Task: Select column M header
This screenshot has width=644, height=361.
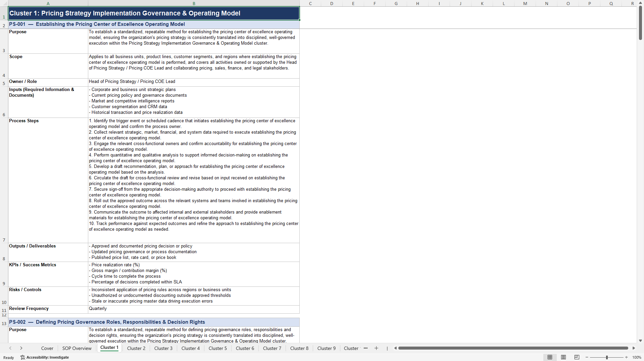Action: (x=525, y=3)
